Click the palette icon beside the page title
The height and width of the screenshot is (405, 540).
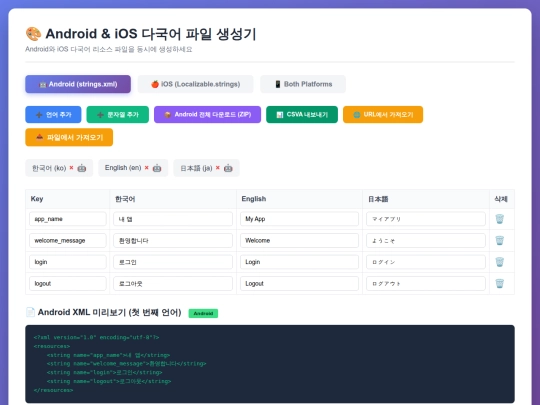tap(33, 34)
